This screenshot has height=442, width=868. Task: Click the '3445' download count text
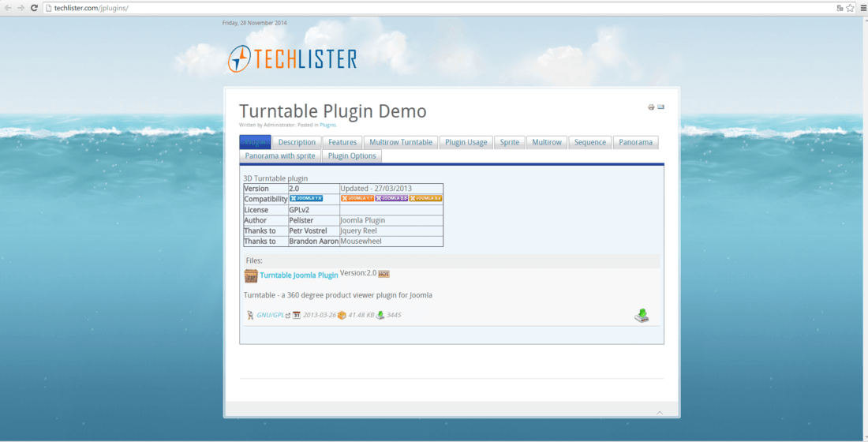tap(394, 315)
